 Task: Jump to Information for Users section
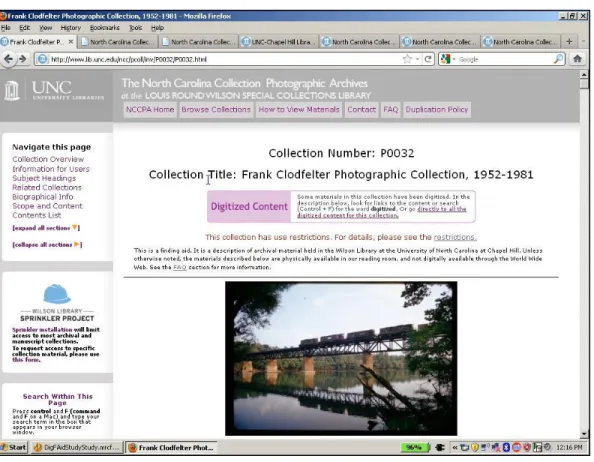pyautogui.click(x=51, y=169)
